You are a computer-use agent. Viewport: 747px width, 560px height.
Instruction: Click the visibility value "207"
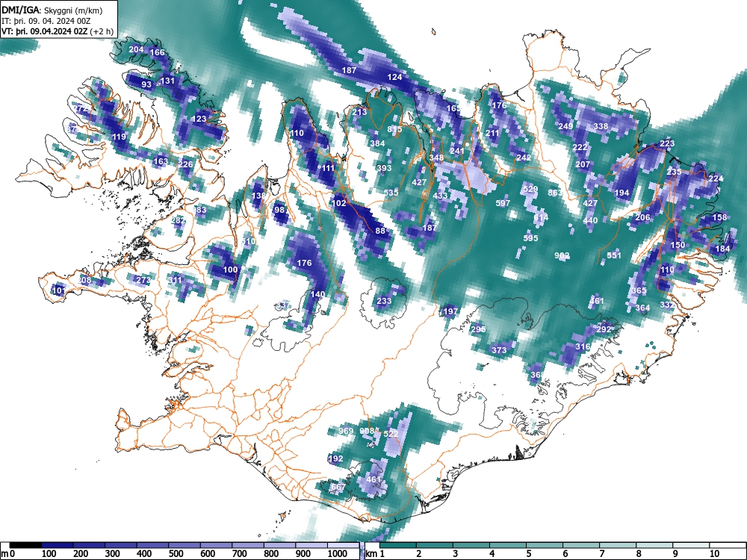[583, 165]
